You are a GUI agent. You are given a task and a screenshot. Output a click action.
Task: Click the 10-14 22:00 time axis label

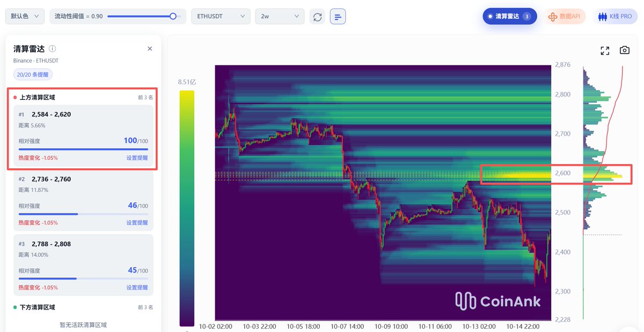tap(523, 326)
